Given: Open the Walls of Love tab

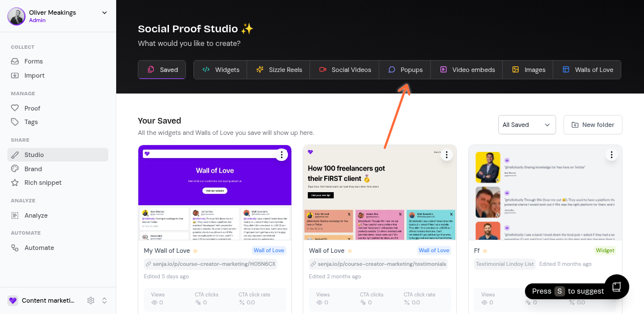Looking at the screenshot, I should click(x=587, y=70).
